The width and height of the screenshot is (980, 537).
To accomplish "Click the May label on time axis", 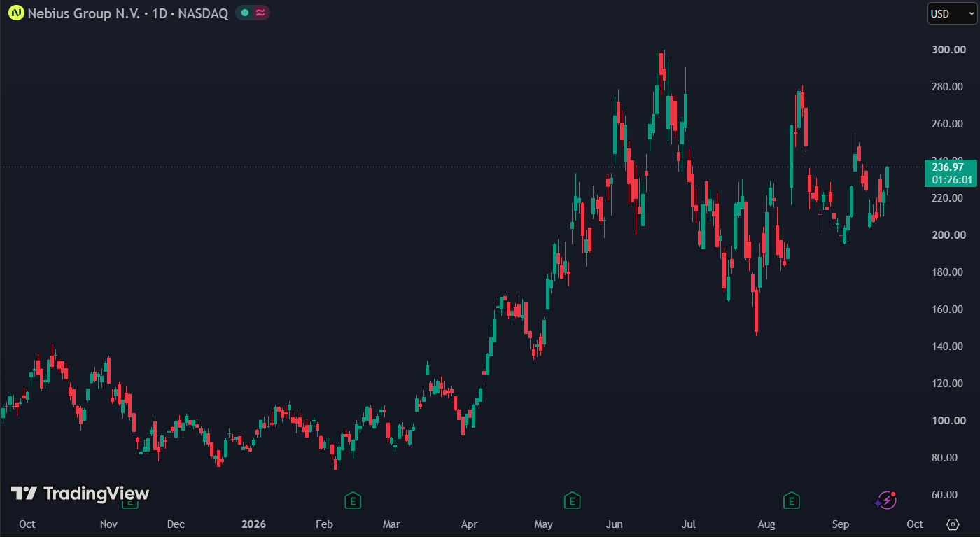I will click(x=543, y=524).
